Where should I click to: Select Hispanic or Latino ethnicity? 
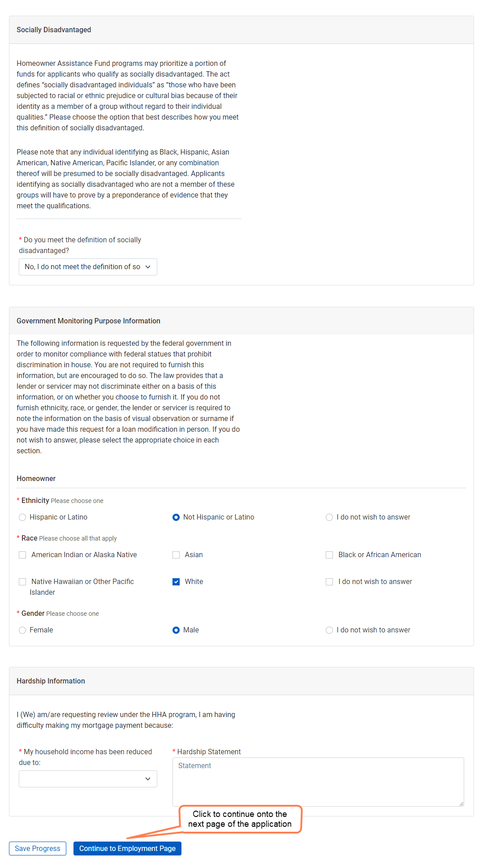[x=22, y=517]
